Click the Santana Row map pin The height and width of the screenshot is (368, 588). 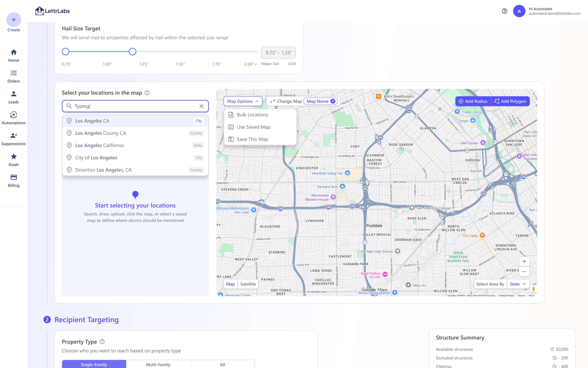point(342,186)
